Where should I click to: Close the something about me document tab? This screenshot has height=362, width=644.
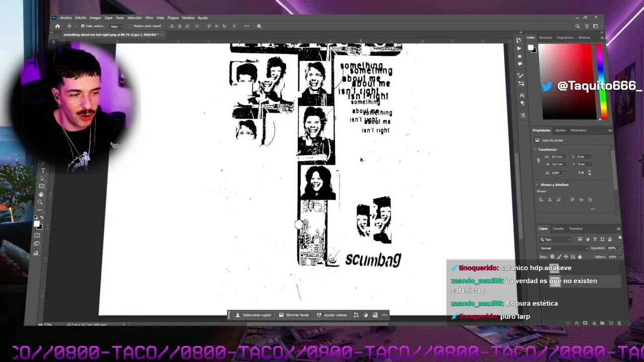[162, 35]
